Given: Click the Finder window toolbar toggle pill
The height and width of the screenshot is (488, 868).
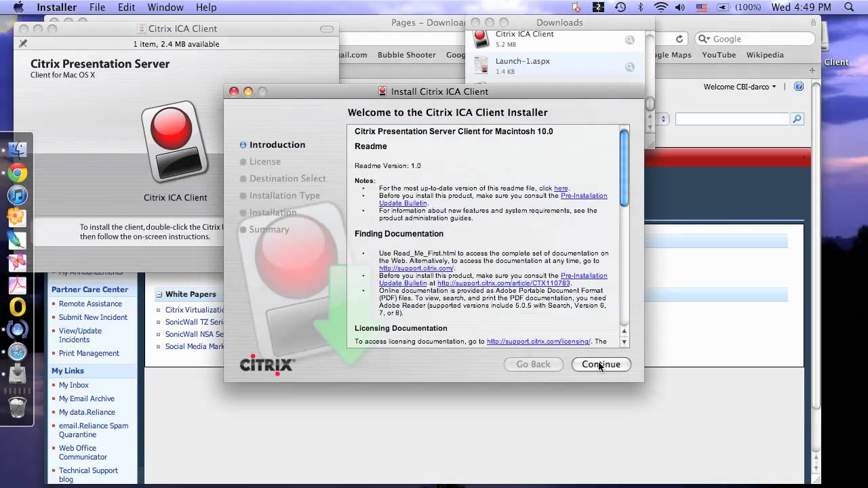Looking at the screenshot, I should pos(327,29).
